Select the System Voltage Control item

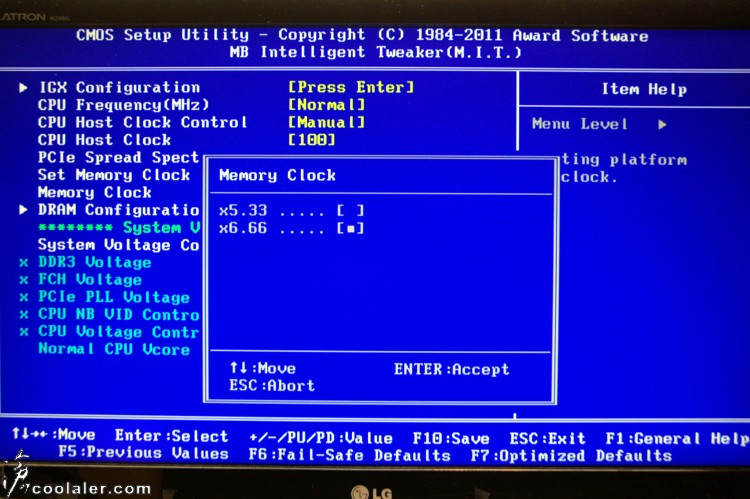click(119, 245)
